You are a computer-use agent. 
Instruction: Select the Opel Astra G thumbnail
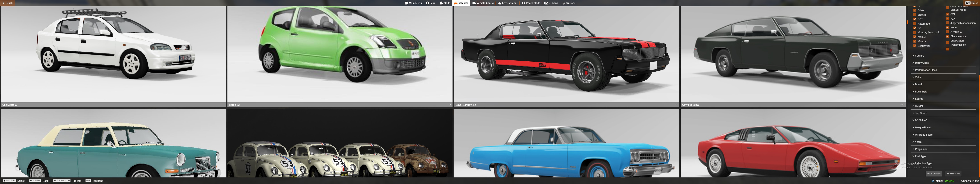113,56
